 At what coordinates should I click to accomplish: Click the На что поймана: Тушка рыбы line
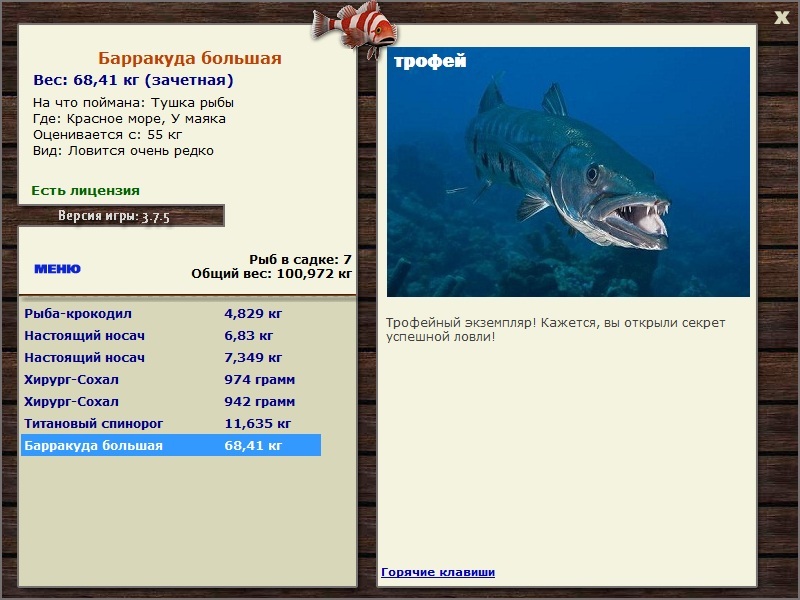(x=133, y=103)
